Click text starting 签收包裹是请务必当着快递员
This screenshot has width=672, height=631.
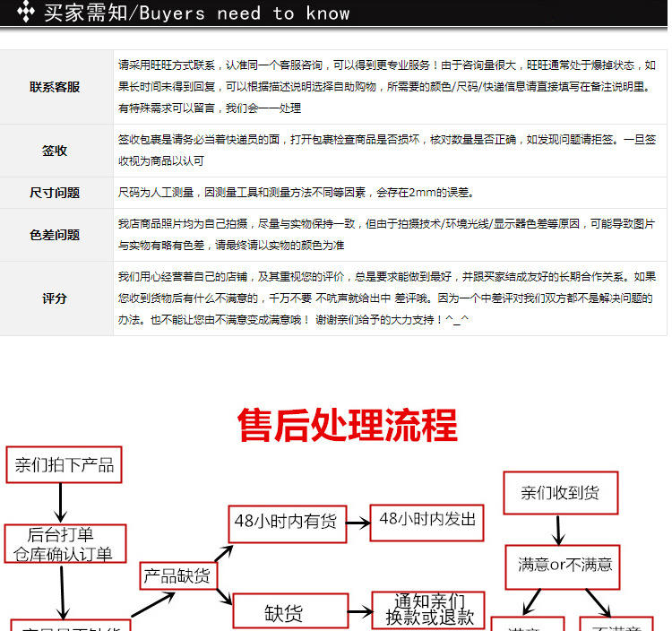pos(387,150)
